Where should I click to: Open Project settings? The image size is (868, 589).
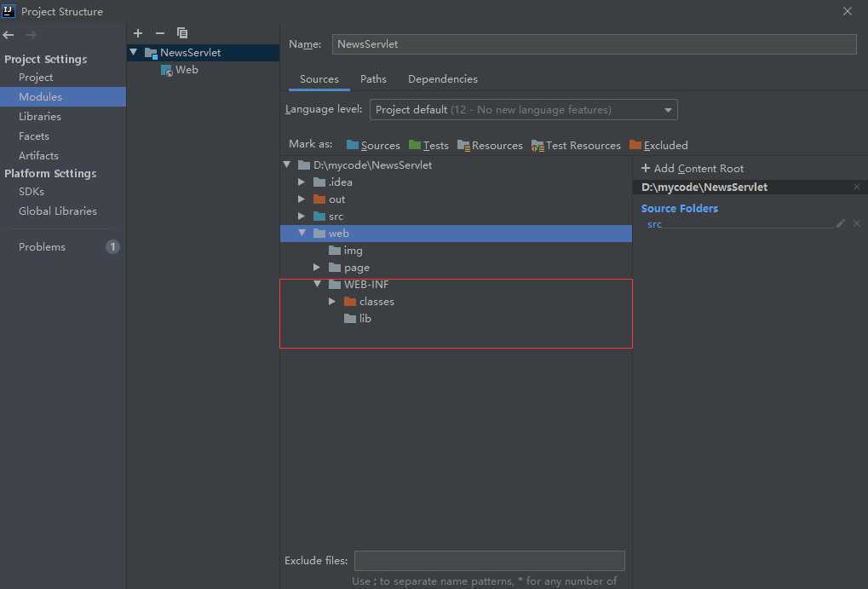pos(36,78)
